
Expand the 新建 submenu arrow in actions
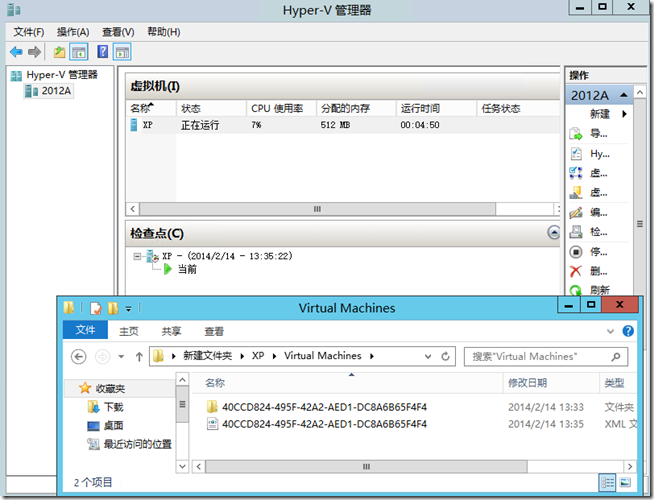624,114
